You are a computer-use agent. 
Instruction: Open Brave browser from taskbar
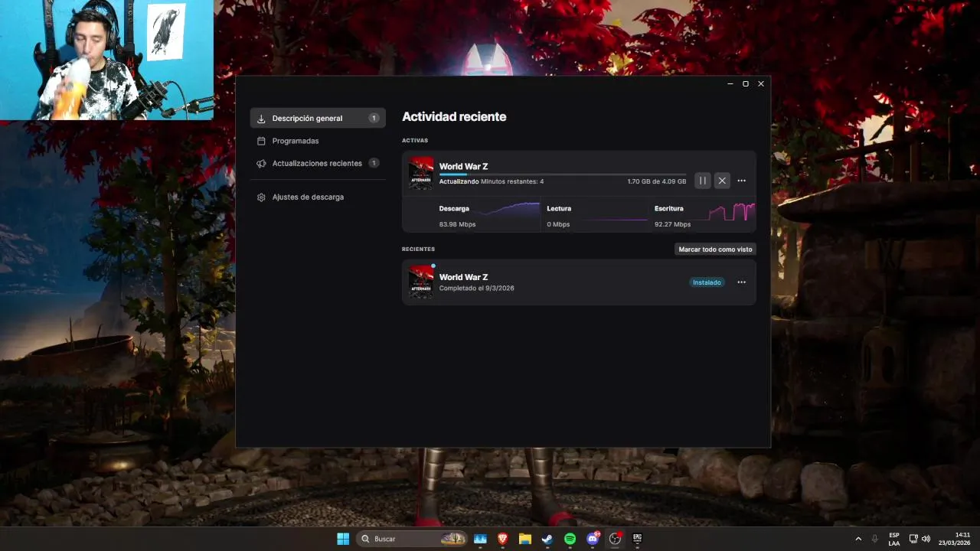coord(503,539)
